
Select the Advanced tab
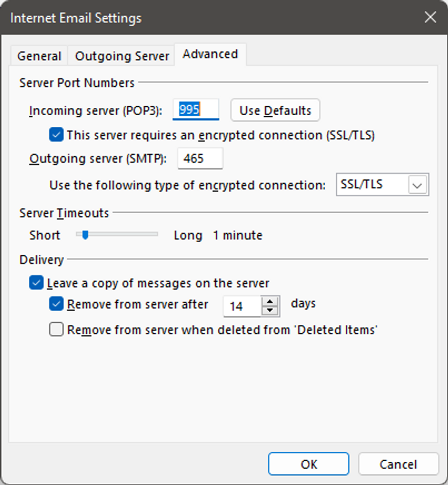click(210, 54)
